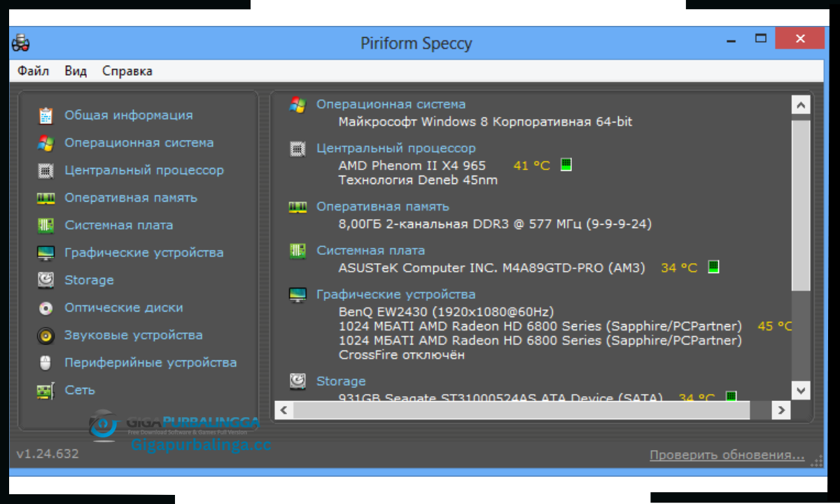Click vertical scrollbar down arrow
This screenshot has height=504, width=840.
click(x=801, y=390)
